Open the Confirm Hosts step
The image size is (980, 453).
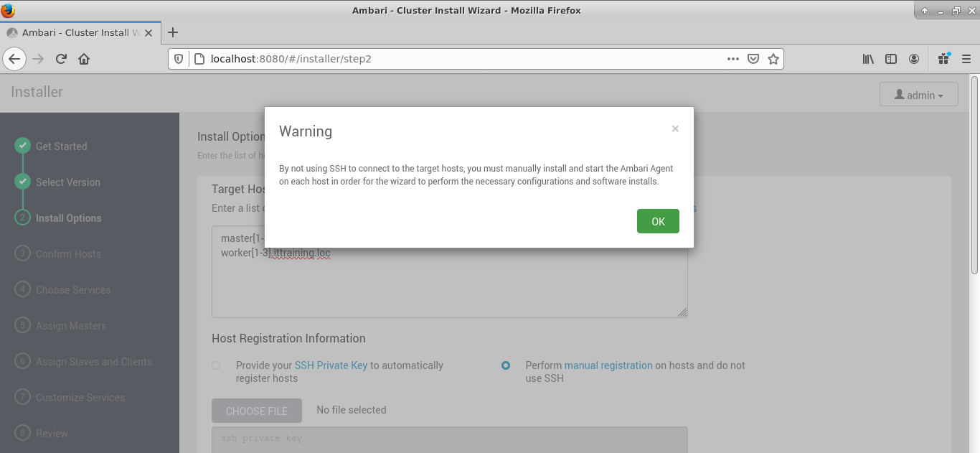[x=68, y=254]
